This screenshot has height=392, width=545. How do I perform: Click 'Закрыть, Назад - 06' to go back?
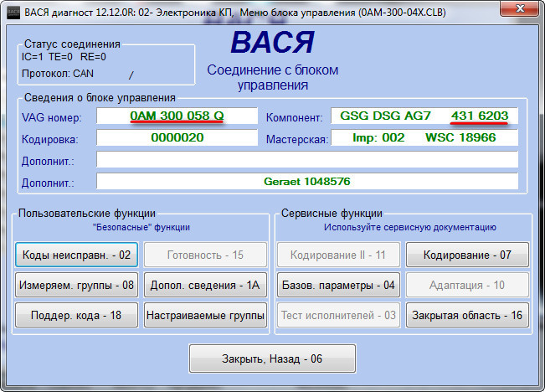click(x=272, y=358)
